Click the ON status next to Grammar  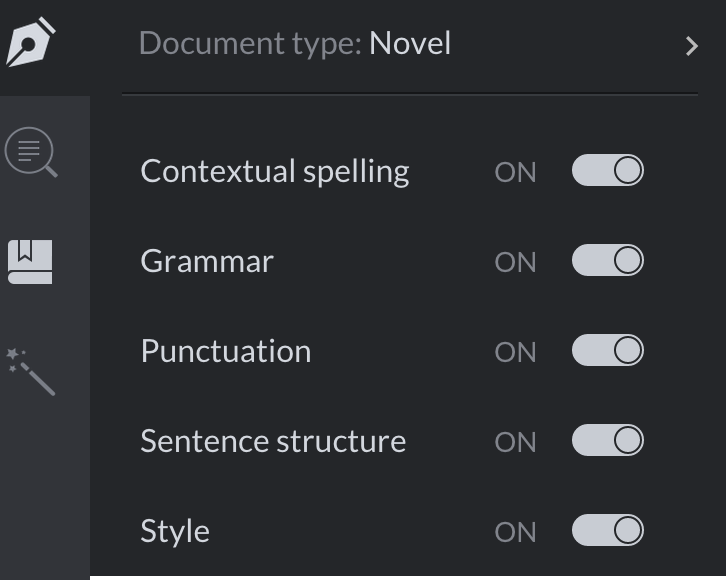(515, 262)
